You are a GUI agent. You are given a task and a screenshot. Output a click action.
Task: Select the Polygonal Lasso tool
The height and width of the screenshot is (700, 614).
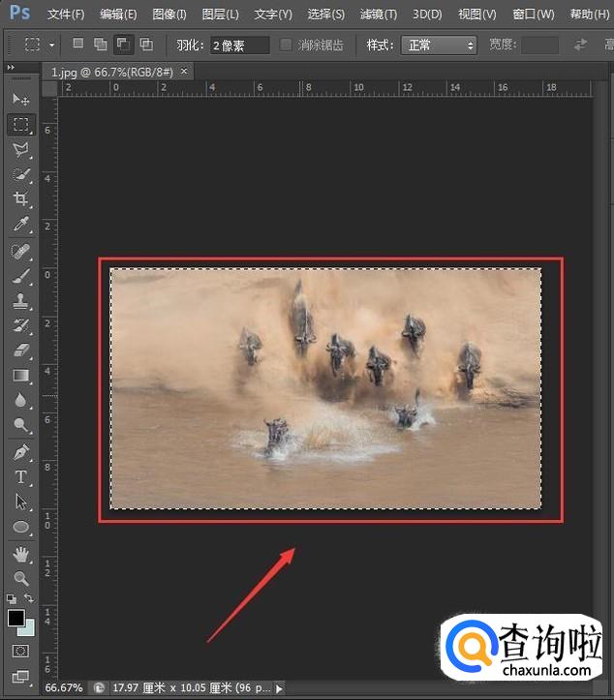(20, 150)
